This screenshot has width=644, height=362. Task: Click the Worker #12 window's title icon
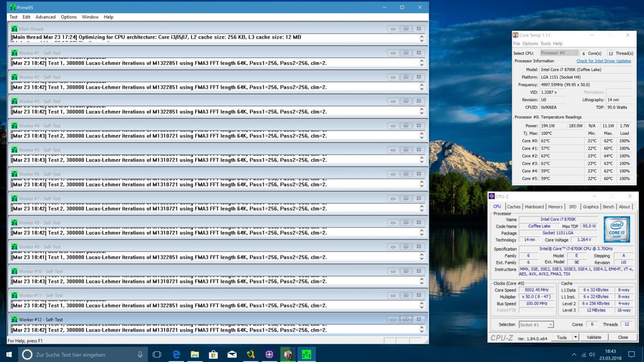point(14,319)
